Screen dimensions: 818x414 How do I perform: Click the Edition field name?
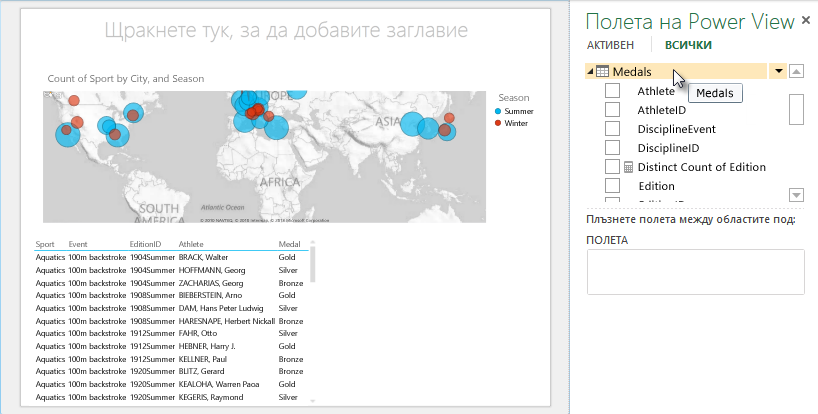656,186
